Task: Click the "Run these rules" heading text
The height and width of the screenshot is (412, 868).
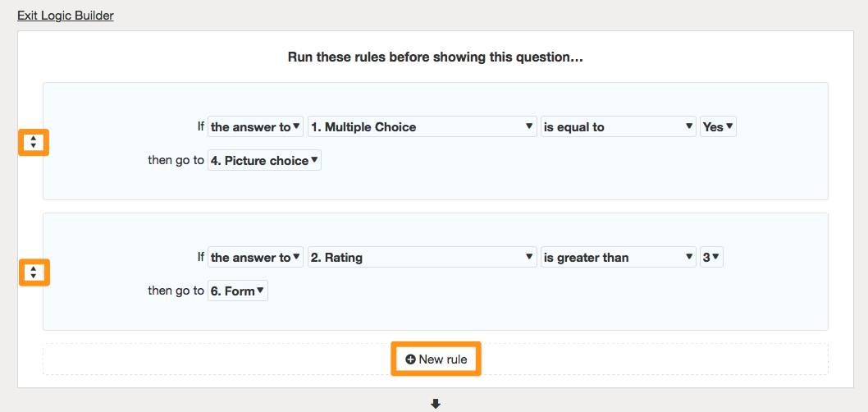Action: point(435,57)
